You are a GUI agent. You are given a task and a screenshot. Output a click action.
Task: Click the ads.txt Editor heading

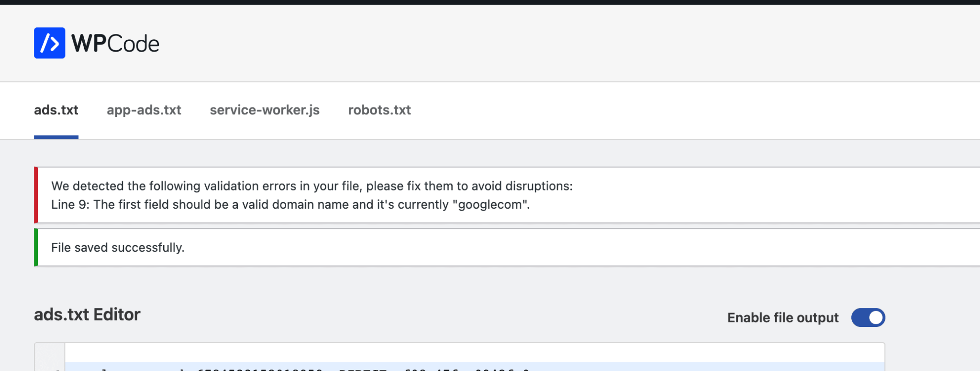(x=87, y=315)
